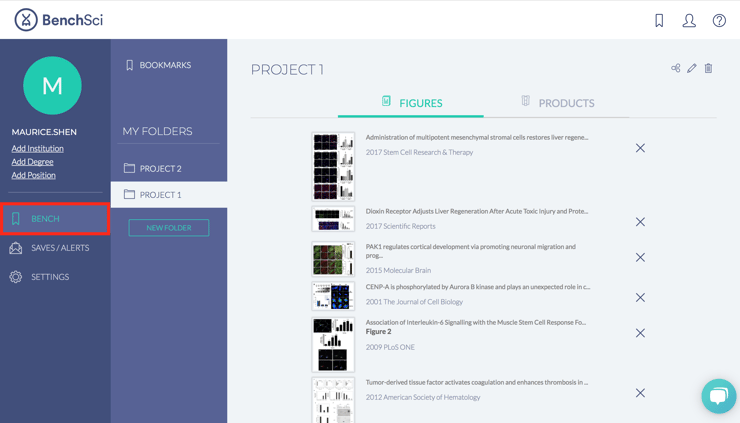740x423 pixels.
Task: Open user account icon in header
Action: click(x=689, y=20)
